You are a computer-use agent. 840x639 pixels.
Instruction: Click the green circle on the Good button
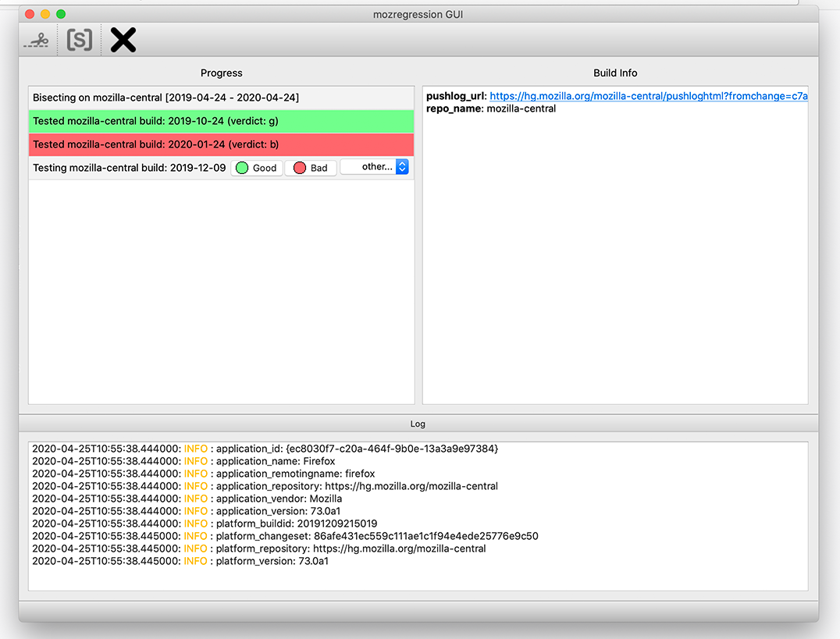click(x=242, y=168)
